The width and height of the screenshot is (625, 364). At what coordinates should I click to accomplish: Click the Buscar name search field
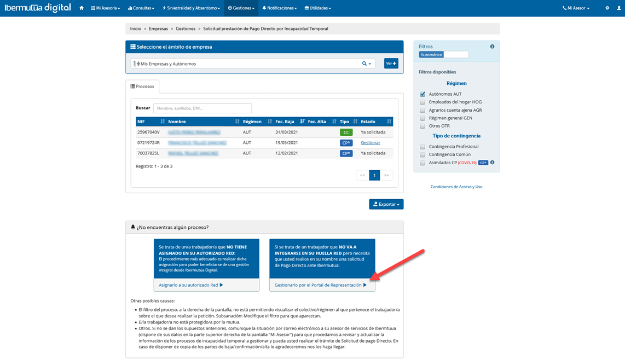tap(202, 108)
